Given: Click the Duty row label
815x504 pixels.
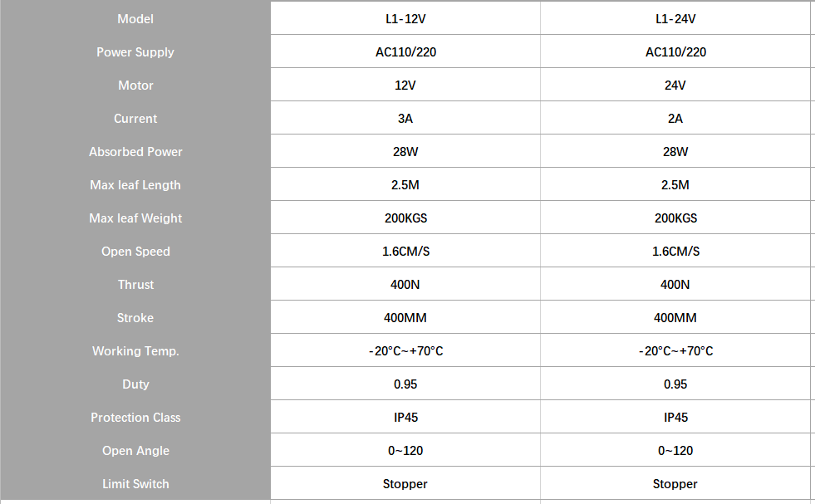Looking at the screenshot, I should pyautogui.click(x=135, y=384).
